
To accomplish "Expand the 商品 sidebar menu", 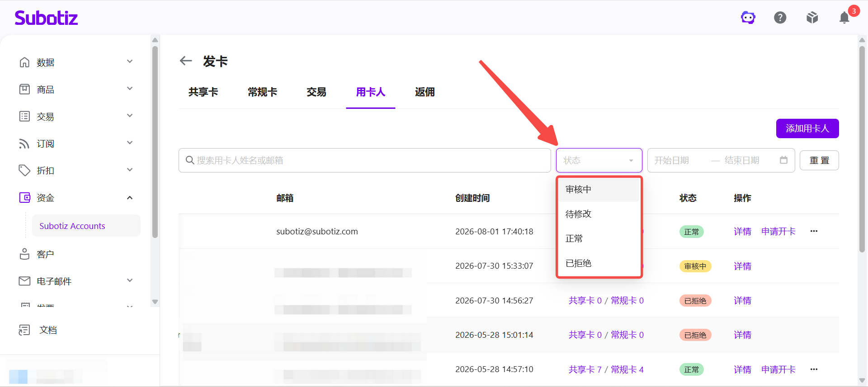I will (130, 89).
